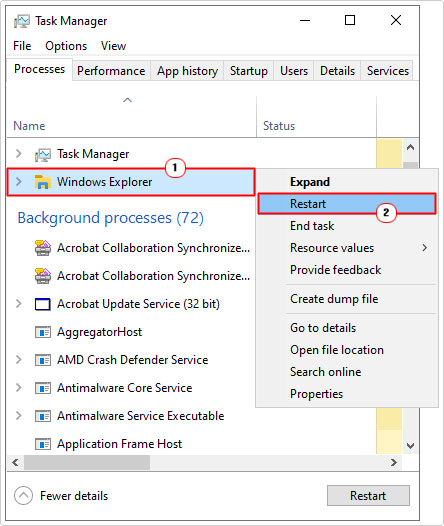Choose Create dump file
Image resolution: width=444 pixels, height=526 pixels.
347,299
